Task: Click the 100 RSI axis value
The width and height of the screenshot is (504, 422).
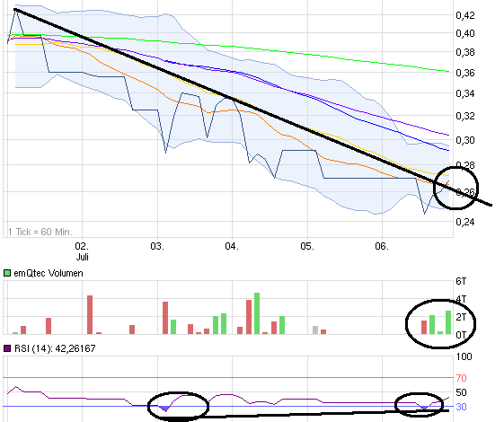Action: pos(464,356)
